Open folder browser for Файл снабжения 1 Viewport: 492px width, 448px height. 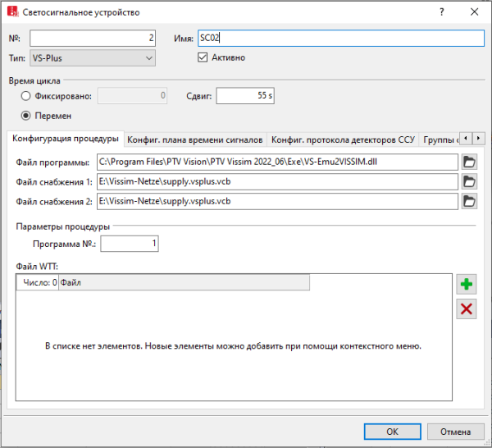tap(469, 181)
